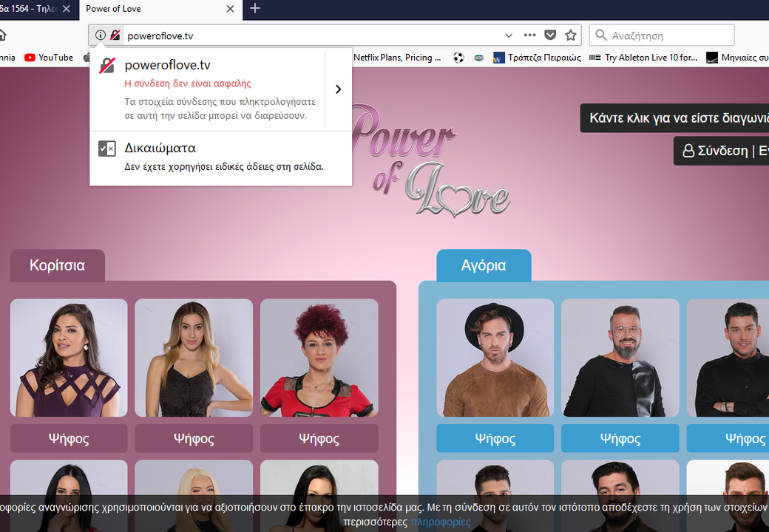This screenshot has height=532, width=769.
Task: Vote Ψήφος under man with black hat
Action: point(495,438)
